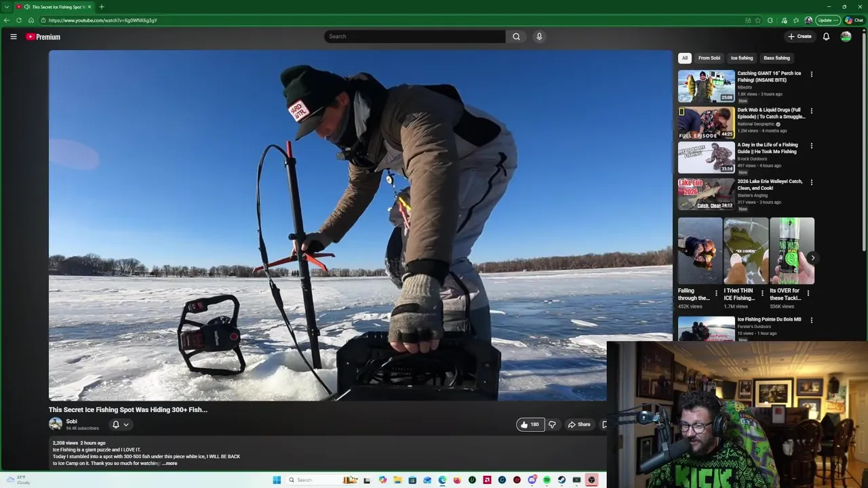Open A Day in the Life of a Fishing Guide title
This screenshot has height=488, width=868.
coord(768,148)
